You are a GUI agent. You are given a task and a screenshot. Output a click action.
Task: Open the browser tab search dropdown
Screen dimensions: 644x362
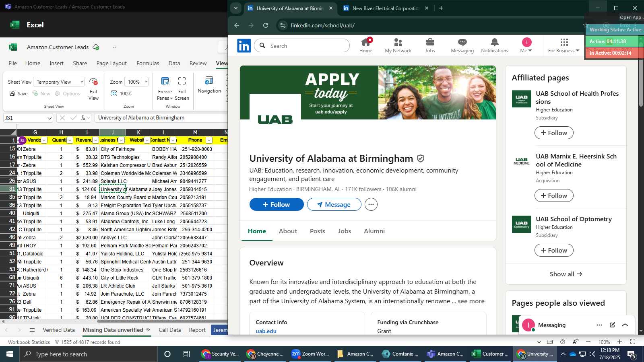click(236, 8)
